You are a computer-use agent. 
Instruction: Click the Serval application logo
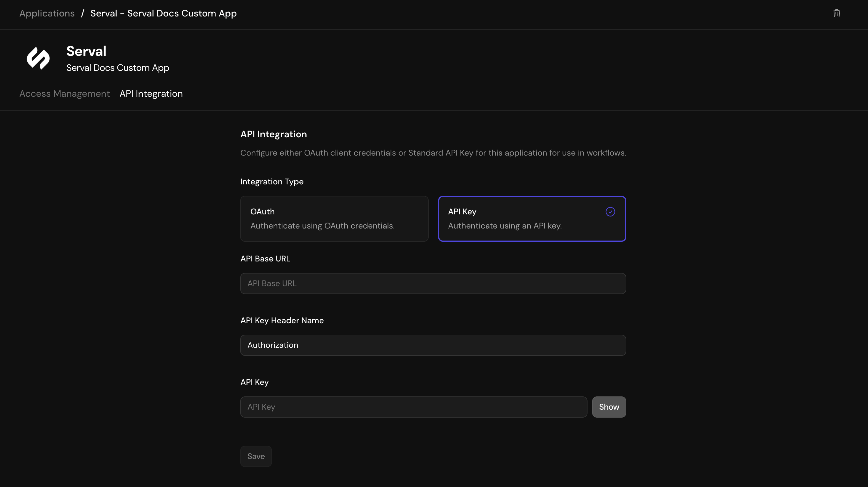pyautogui.click(x=38, y=58)
